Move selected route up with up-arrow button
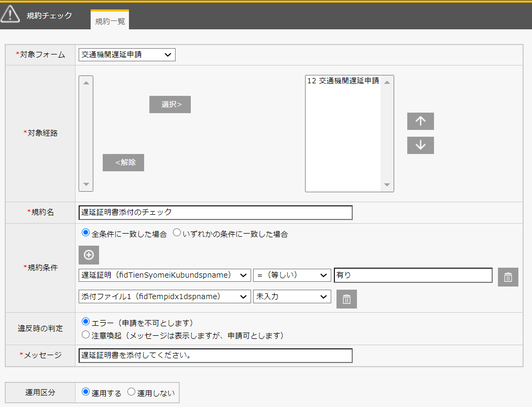The image size is (532, 407). click(x=420, y=121)
